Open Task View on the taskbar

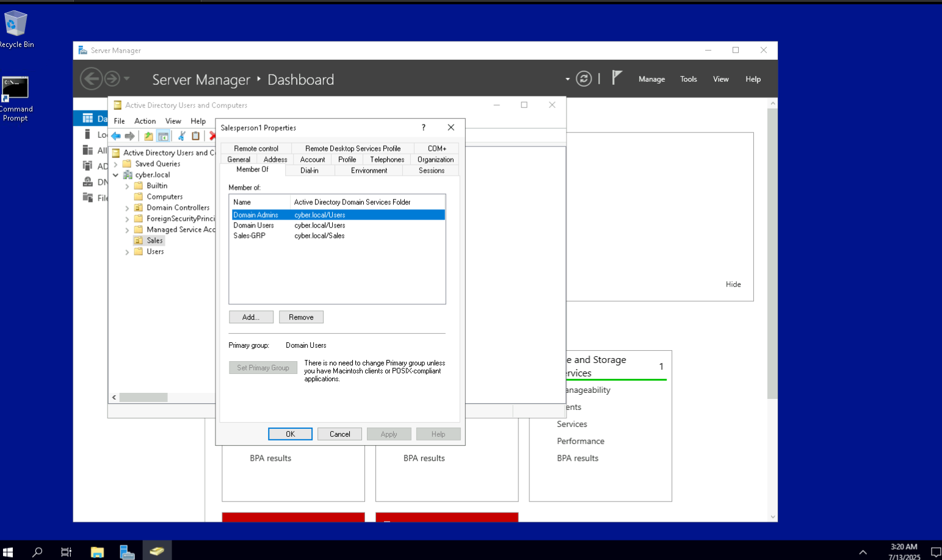pyautogui.click(x=67, y=552)
